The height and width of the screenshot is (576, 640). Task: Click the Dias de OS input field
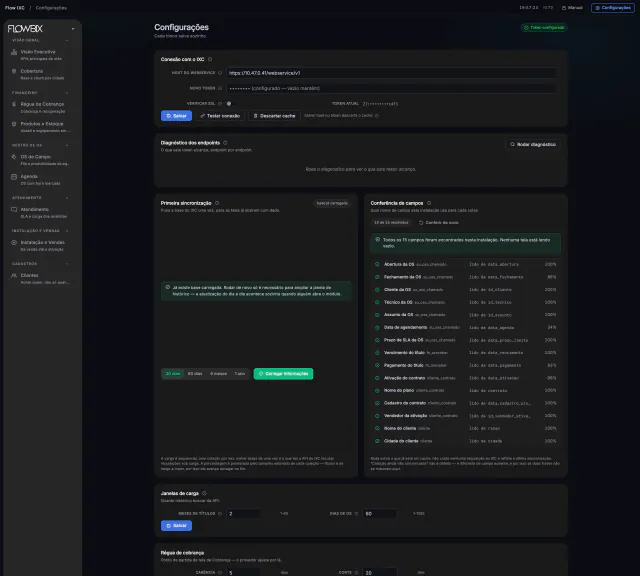(x=380, y=514)
